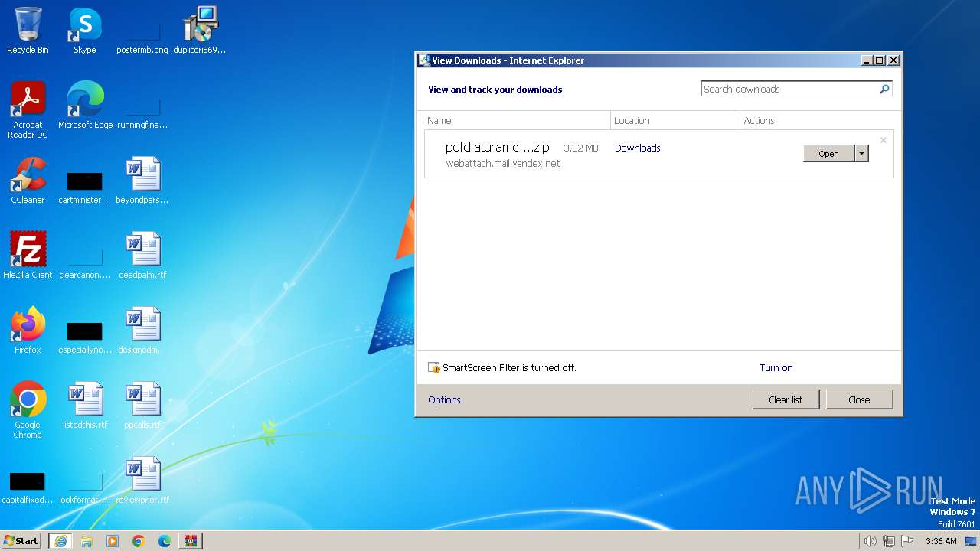This screenshot has height=551, width=980.
Task: Open the Start menu
Action: tap(21, 541)
